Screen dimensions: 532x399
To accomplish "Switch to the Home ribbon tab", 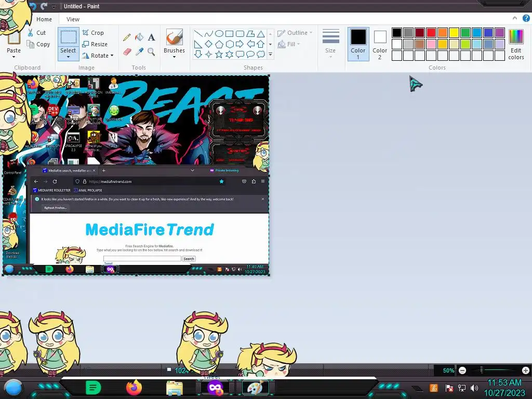I will 44,19.
